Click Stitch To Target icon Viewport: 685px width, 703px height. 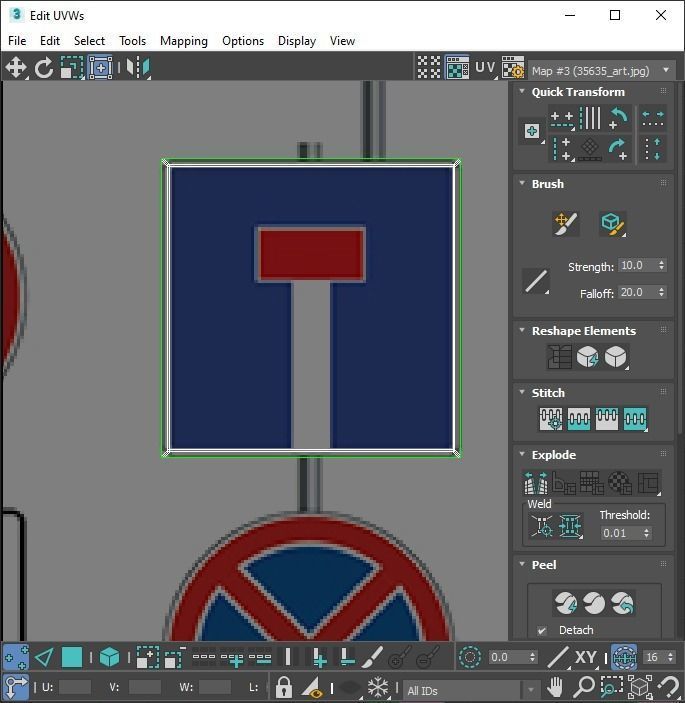(551, 419)
